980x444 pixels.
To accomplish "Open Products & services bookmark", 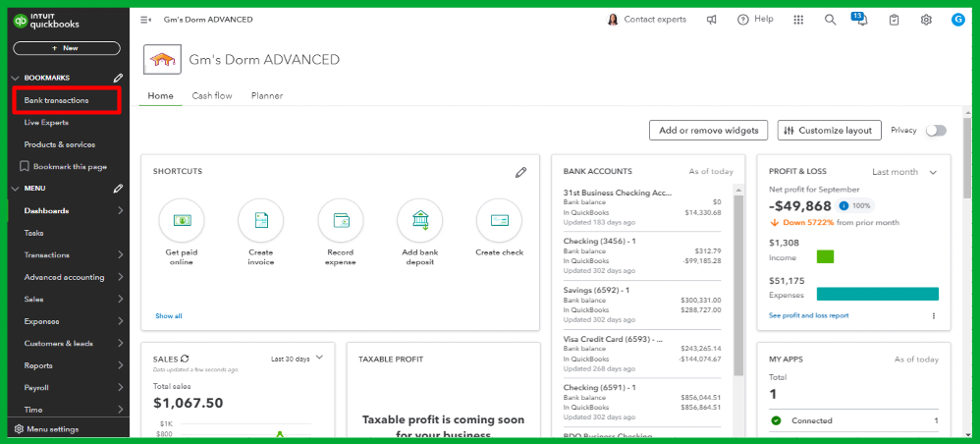I will (60, 144).
